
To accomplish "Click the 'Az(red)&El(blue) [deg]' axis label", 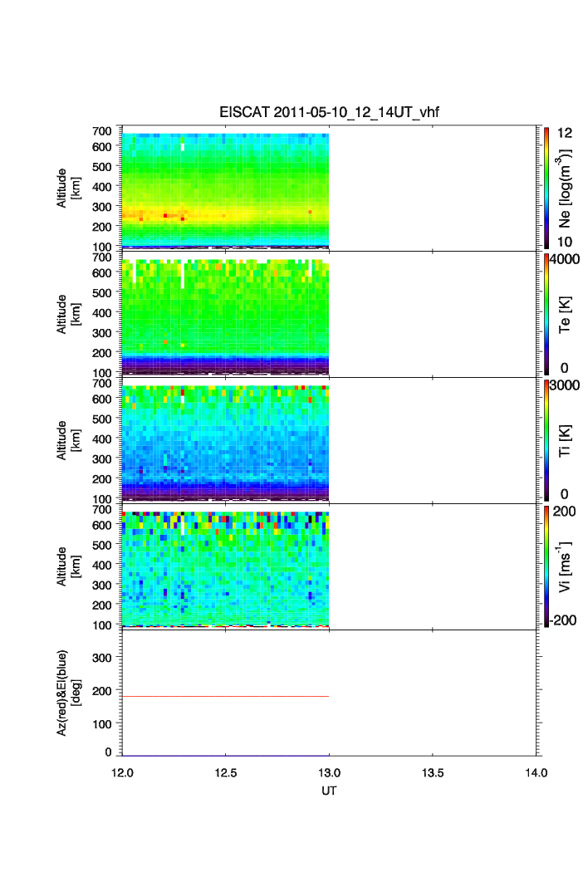I will tap(69, 693).
